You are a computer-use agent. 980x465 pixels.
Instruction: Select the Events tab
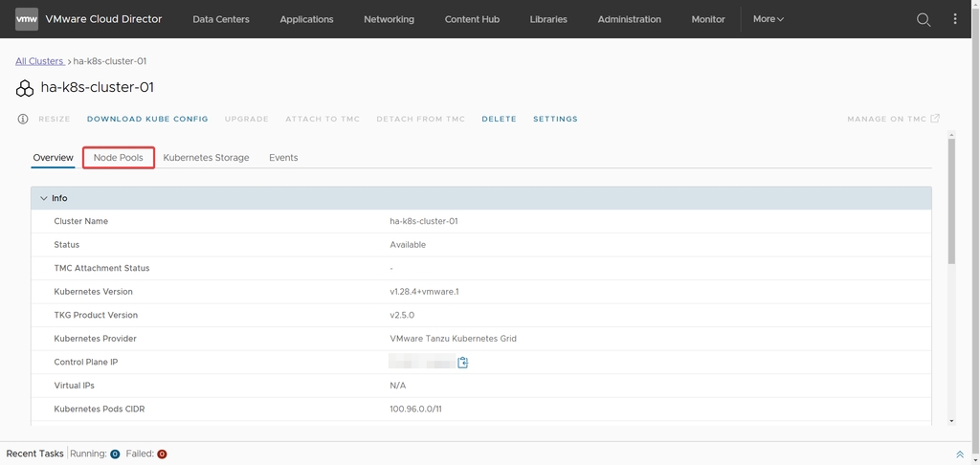tap(283, 158)
